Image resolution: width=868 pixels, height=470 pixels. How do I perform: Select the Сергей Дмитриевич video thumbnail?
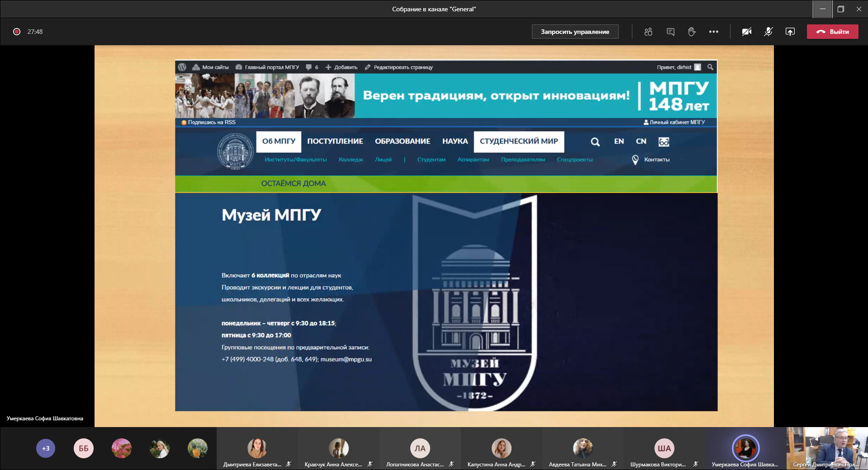coord(827,448)
